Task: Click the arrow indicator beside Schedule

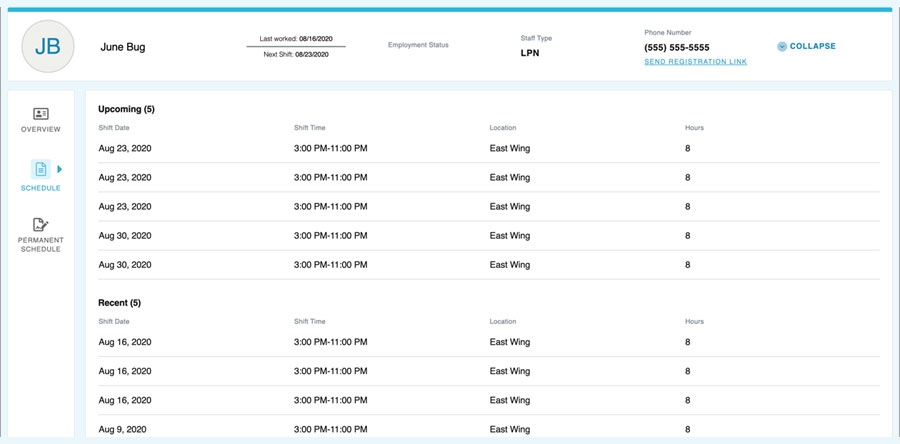Action: (60, 170)
